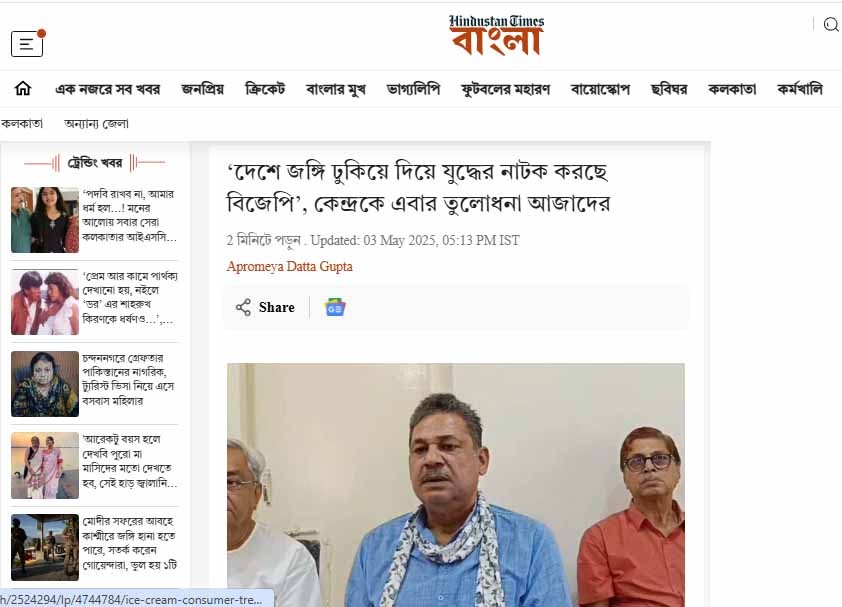This screenshot has height=607, width=842.
Task: Click author name Apromeya Datta Gupta
Action: (x=289, y=266)
